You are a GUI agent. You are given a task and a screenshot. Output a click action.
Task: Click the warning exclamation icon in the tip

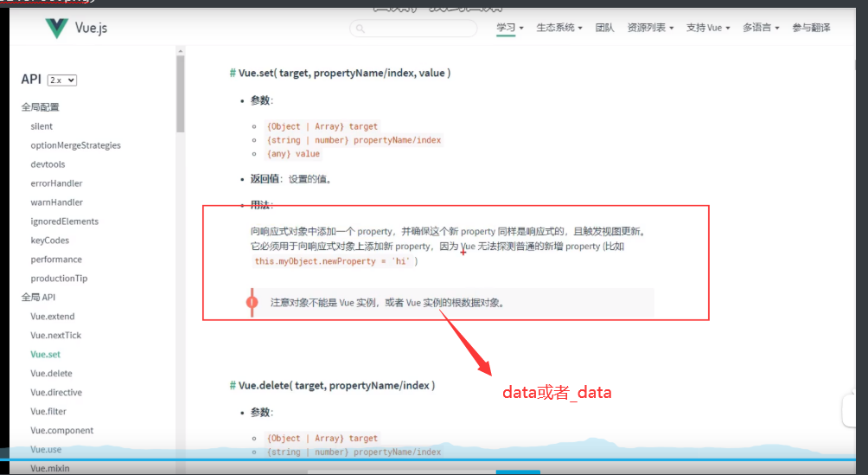252,302
